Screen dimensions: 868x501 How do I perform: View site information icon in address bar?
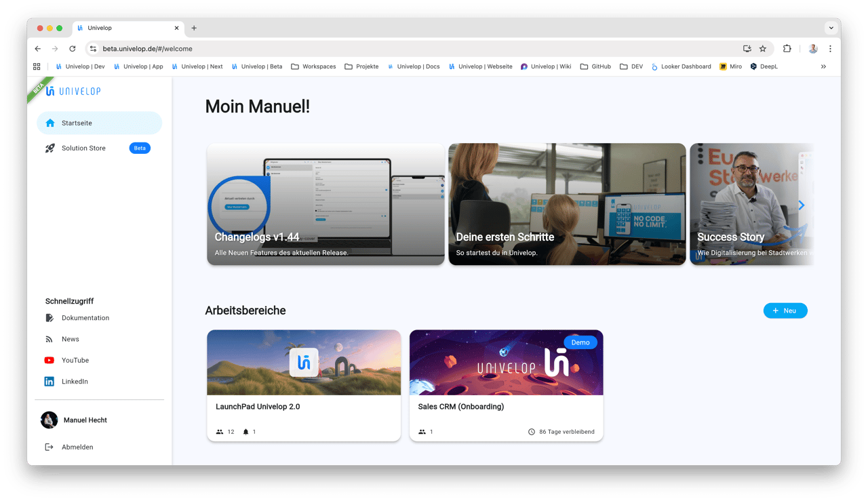coord(94,49)
